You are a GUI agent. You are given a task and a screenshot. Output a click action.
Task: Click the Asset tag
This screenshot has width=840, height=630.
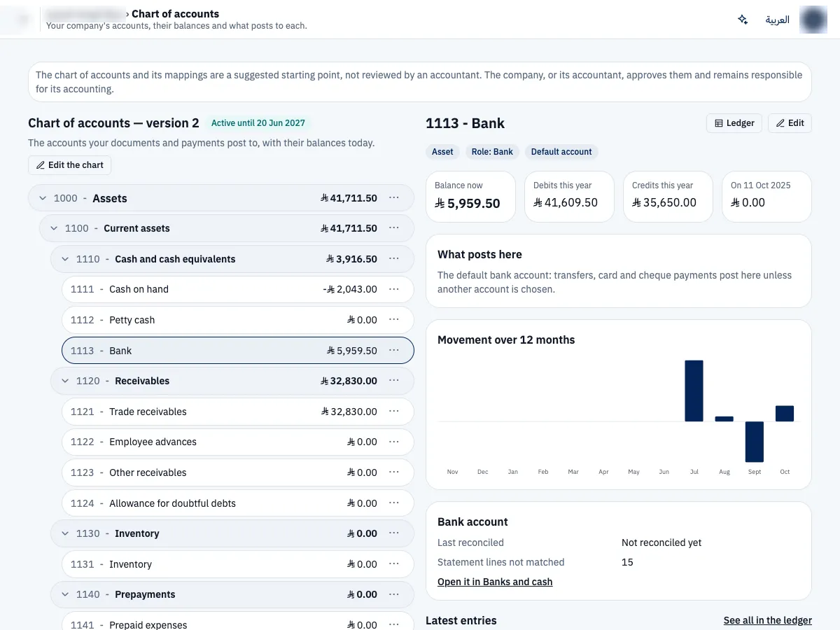[x=442, y=152]
